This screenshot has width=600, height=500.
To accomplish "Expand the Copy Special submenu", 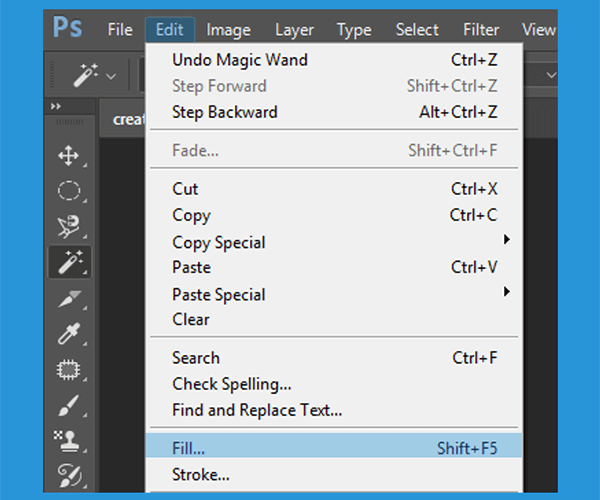I will pos(507,239).
